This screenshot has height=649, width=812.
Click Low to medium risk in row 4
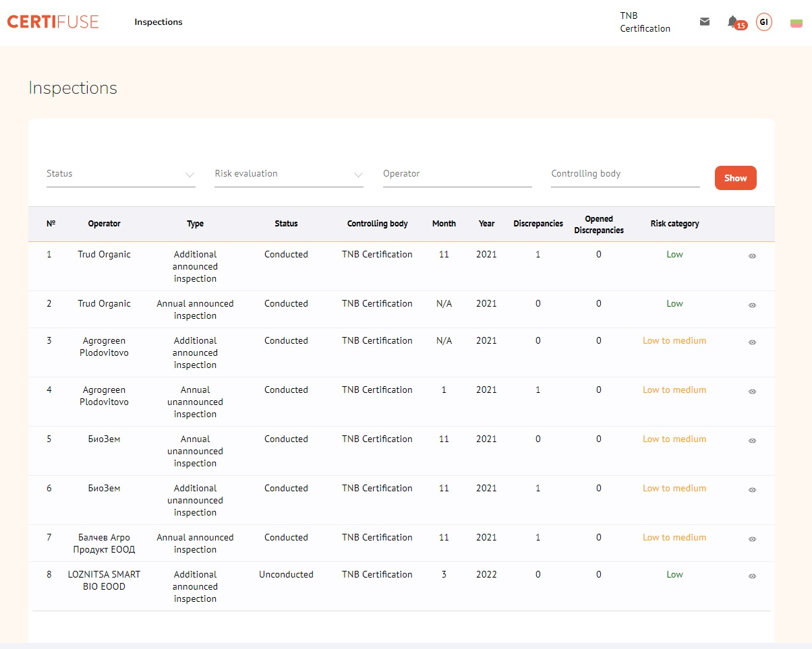[674, 390]
